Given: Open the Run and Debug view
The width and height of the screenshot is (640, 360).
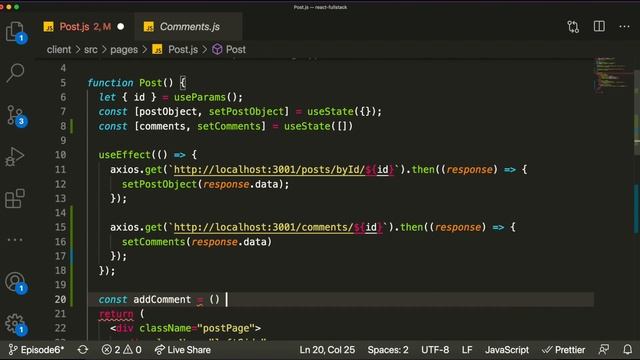Looking at the screenshot, I should click(15, 157).
